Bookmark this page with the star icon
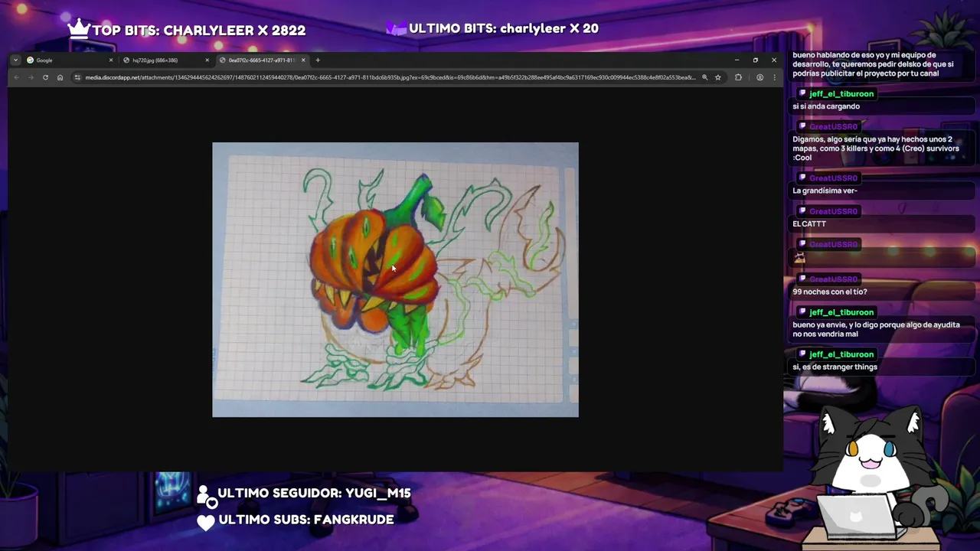Screen dimensions: 980x551 pyautogui.click(x=717, y=77)
